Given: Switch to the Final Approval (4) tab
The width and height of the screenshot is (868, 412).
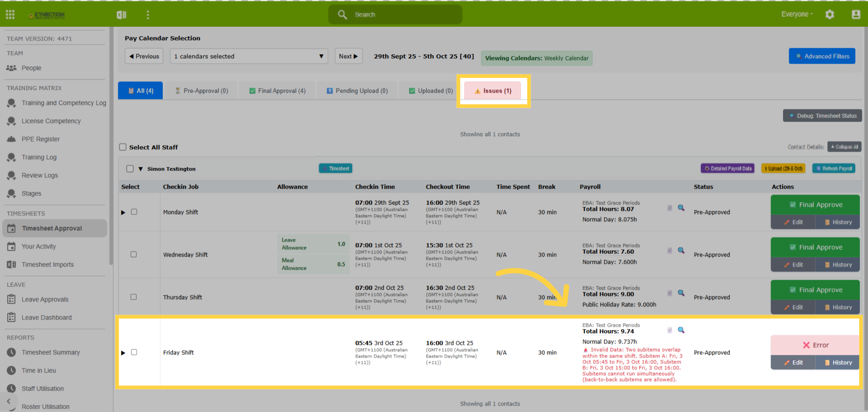Looking at the screenshot, I should pyautogui.click(x=277, y=91).
